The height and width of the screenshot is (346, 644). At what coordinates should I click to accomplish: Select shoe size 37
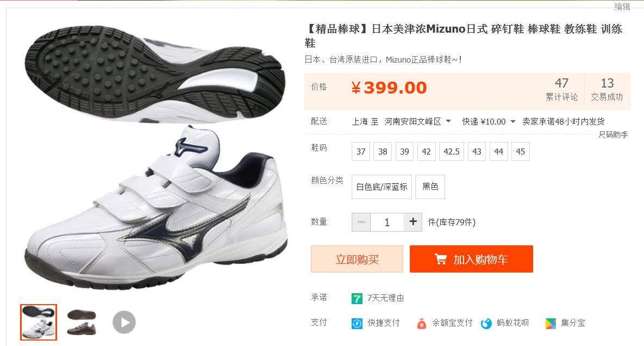tap(361, 152)
